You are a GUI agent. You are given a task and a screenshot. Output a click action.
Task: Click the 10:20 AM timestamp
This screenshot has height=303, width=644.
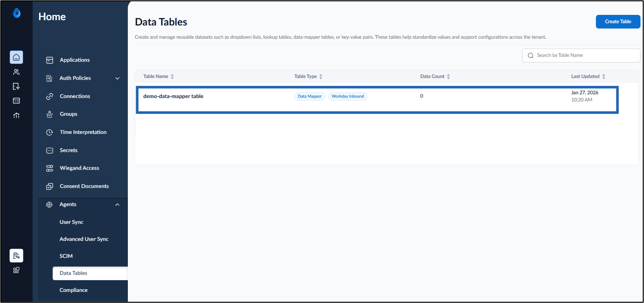point(582,100)
